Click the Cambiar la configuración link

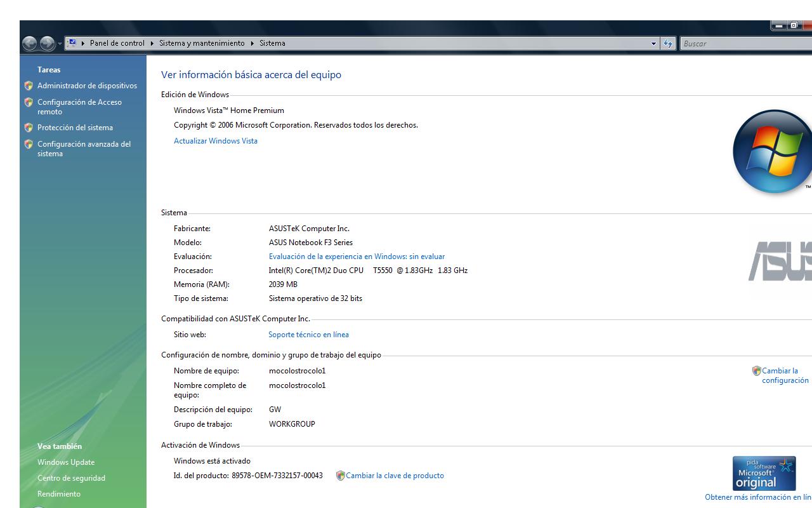pyautogui.click(x=785, y=375)
